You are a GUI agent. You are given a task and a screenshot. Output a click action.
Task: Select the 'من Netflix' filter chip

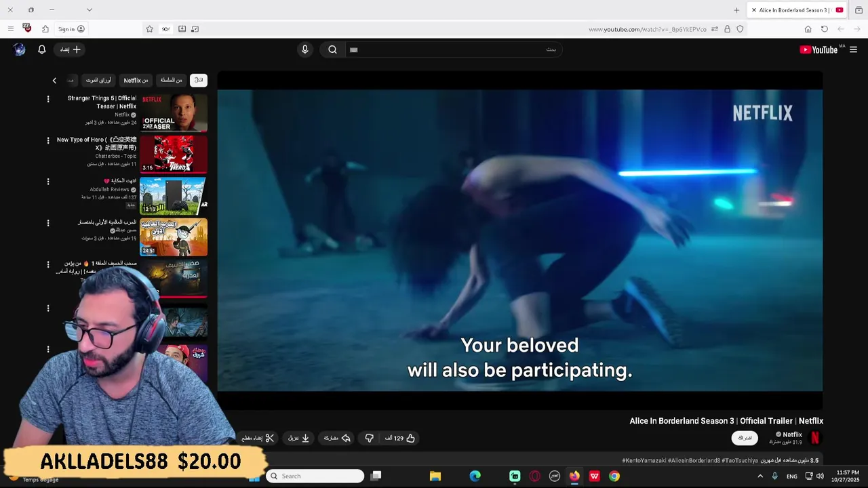[x=136, y=80]
